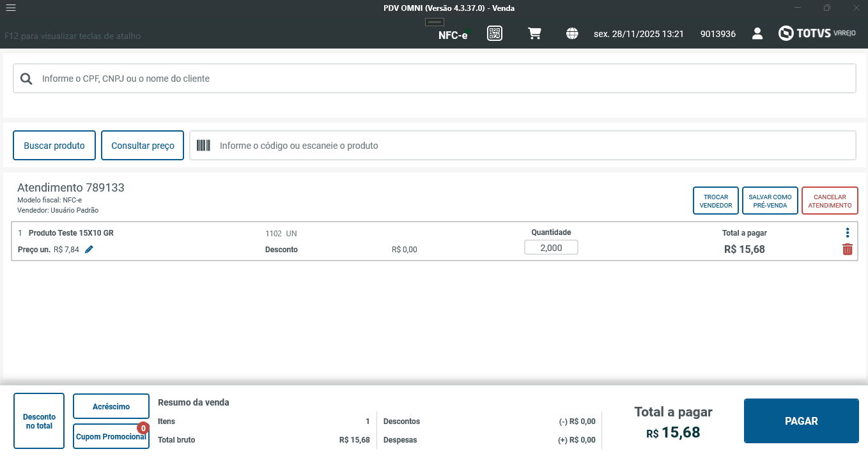Delete item with red trash icon

pos(848,250)
